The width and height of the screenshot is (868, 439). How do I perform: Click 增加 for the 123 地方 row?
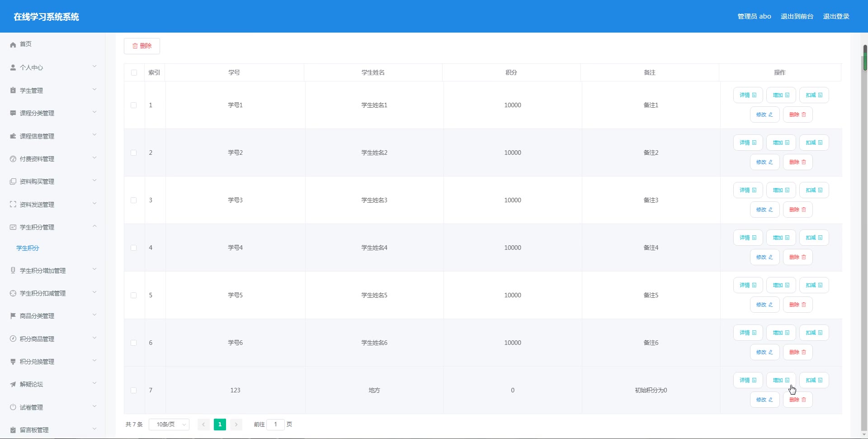(781, 380)
